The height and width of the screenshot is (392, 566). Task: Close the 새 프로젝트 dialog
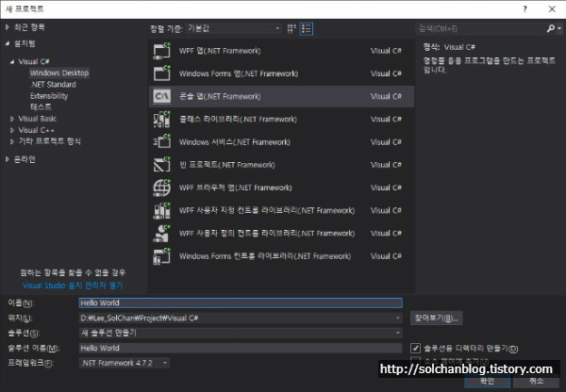[552, 9]
